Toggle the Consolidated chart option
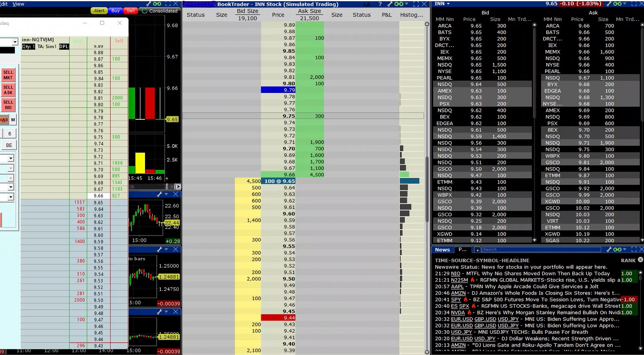Viewport: 644px width, 355px height. (160, 11)
